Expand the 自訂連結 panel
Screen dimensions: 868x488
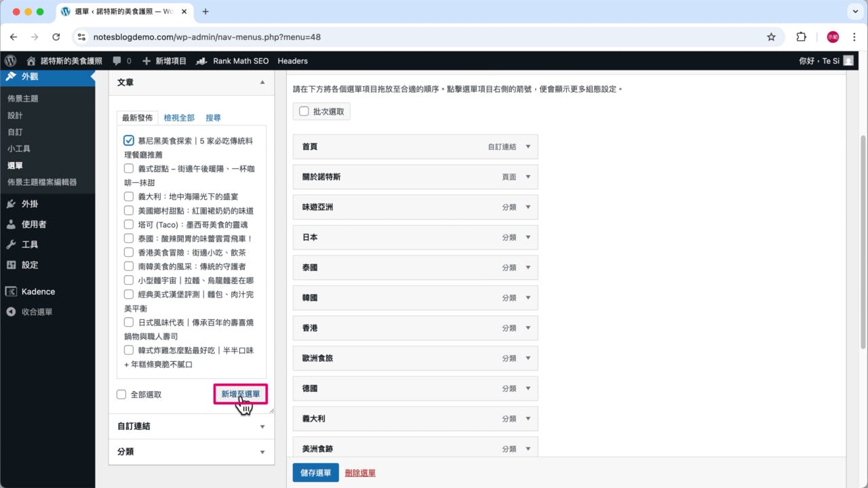point(262,426)
